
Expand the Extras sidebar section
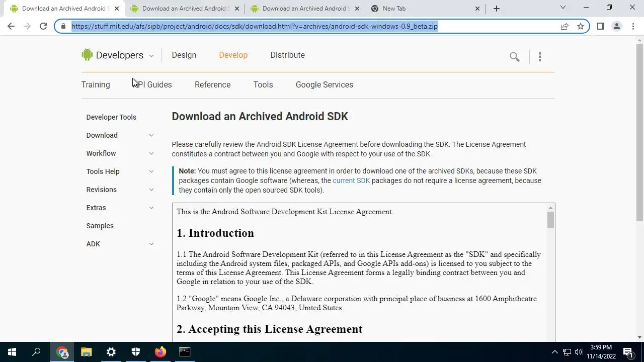pyautogui.click(x=151, y=208)
